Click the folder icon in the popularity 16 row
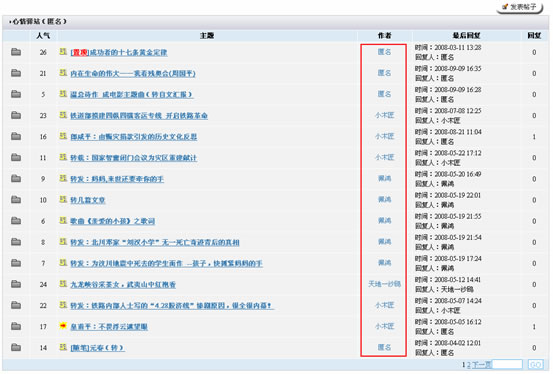This screenshot has width=553, height=374. pos(16,136)
